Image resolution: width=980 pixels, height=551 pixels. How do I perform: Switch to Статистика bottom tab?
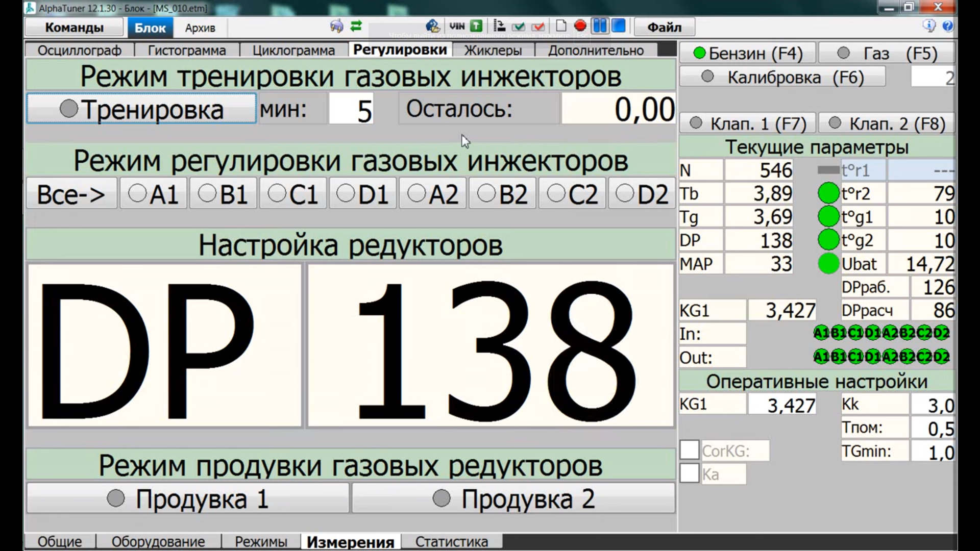click(x=451, y=541)
